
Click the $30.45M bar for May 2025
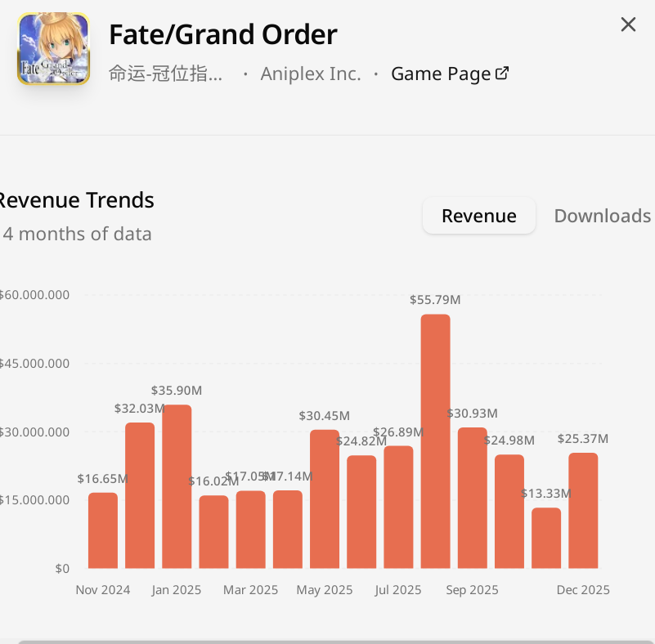(325, 499)
